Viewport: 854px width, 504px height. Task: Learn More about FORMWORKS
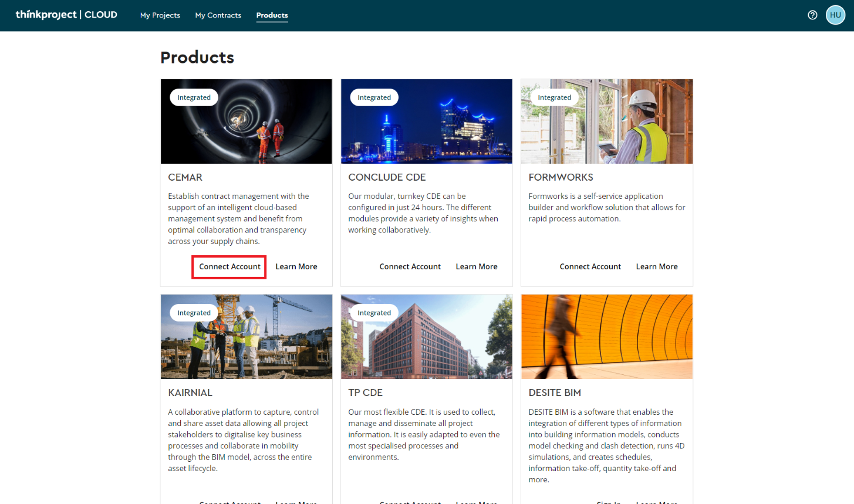coord(657,266)
